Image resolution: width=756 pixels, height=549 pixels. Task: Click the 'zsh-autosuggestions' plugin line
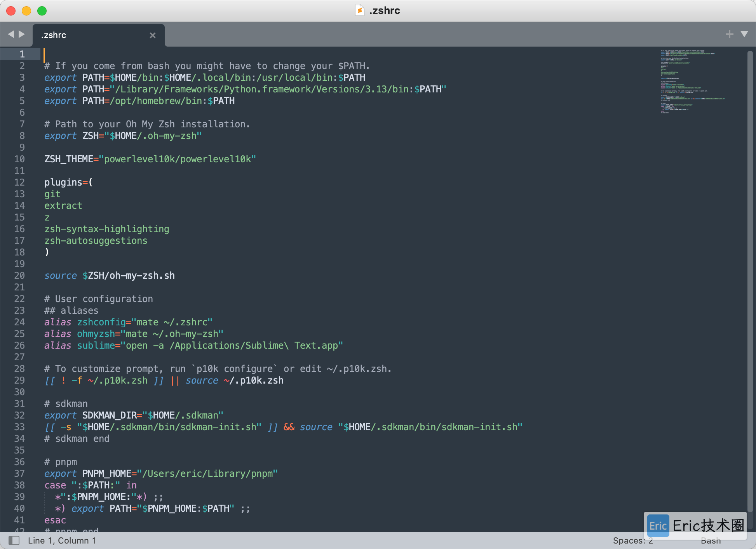[x=96, y=240]
